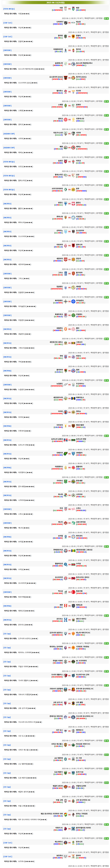
Task: Click Iran's flag icon in first match
Action: point(66,9)
